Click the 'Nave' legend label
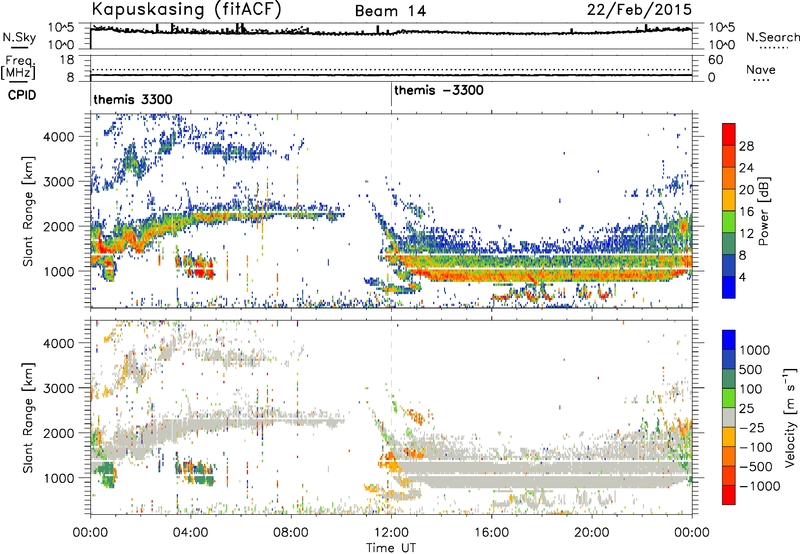This screenshot has width=800, height=554. (x=761, y=69)
